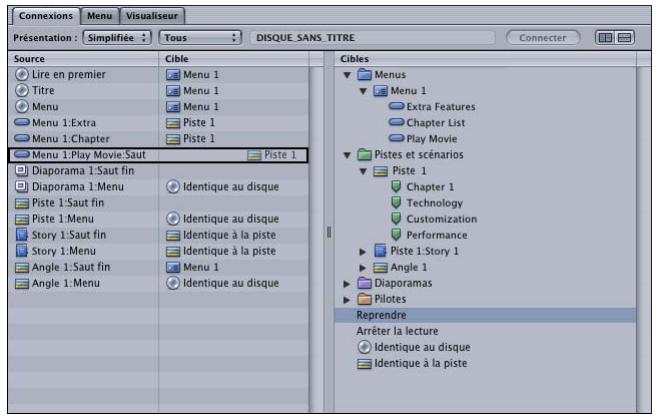Click the disc icon beside Lire en premier
Viewport: 657px width, 417px height.
[22, 75]
